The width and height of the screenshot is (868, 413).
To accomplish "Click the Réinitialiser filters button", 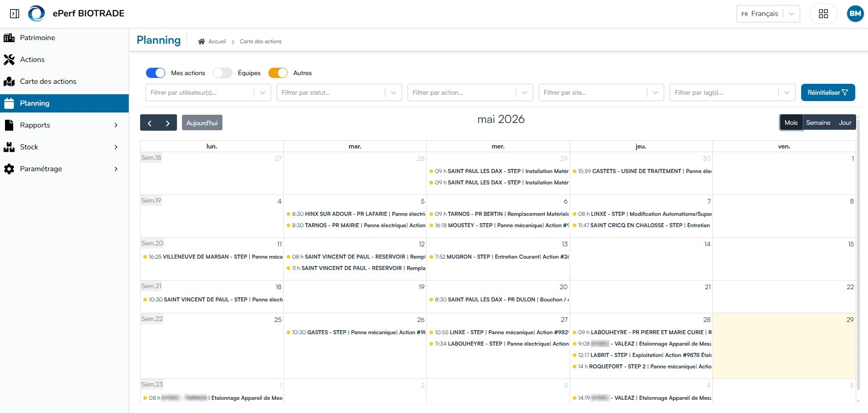I will [828, 92].
